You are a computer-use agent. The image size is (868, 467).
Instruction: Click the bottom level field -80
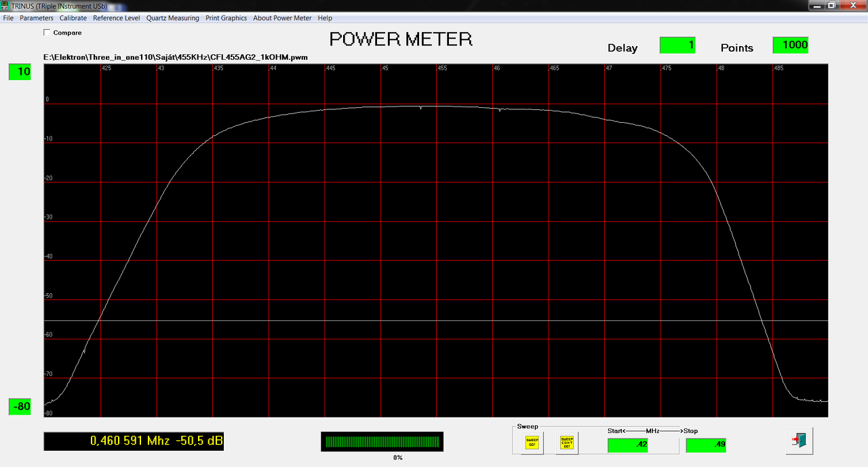(20, 407)
